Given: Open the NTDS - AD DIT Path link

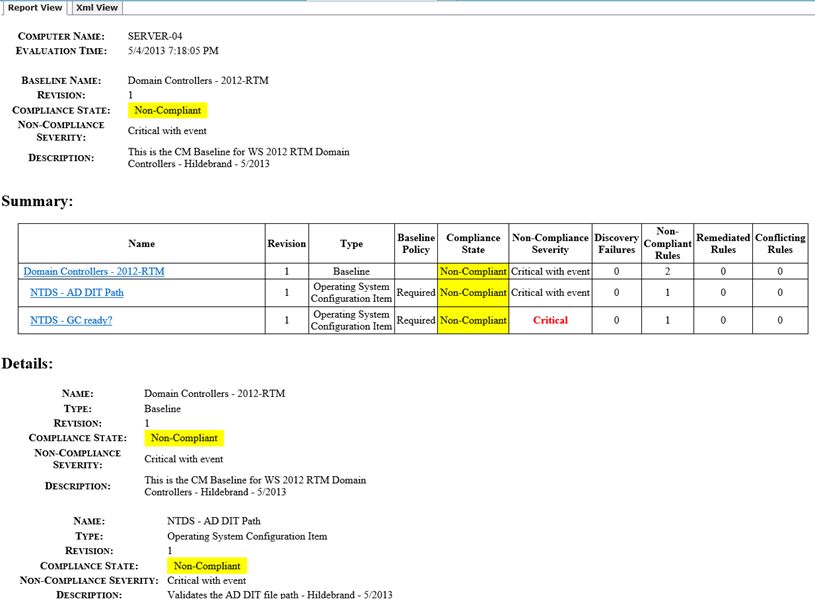Looking at the screenshot, I should 77,292.
